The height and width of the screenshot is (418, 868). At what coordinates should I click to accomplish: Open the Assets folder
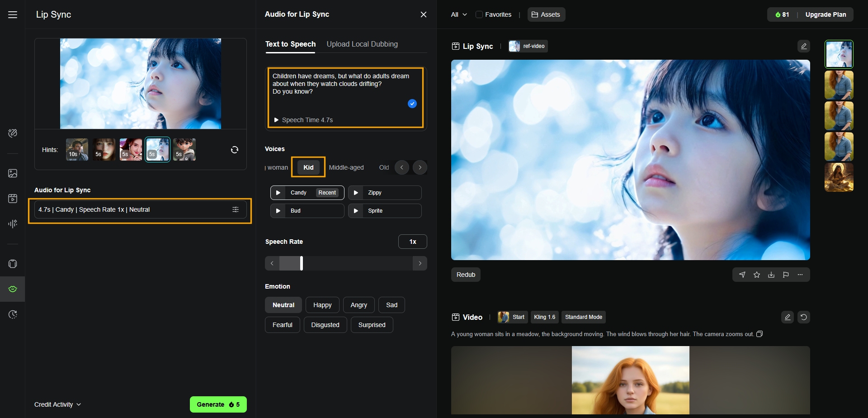tap(546, 14)
